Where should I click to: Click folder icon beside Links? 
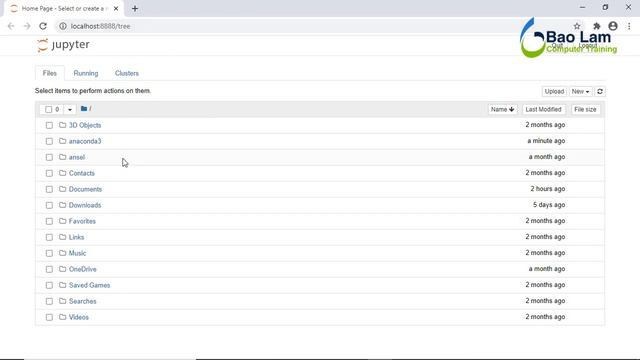click(62, 237)
